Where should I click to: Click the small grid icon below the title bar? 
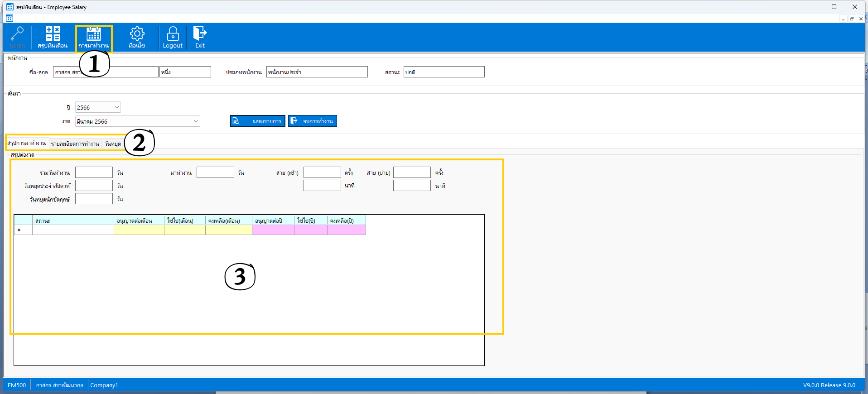10,18
